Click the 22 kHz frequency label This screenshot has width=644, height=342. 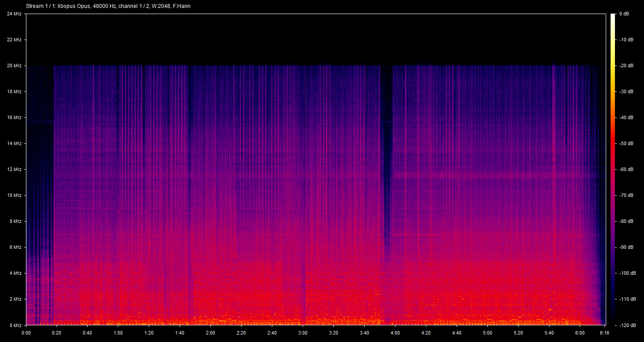pyautogui.click(x=14, y=40)
